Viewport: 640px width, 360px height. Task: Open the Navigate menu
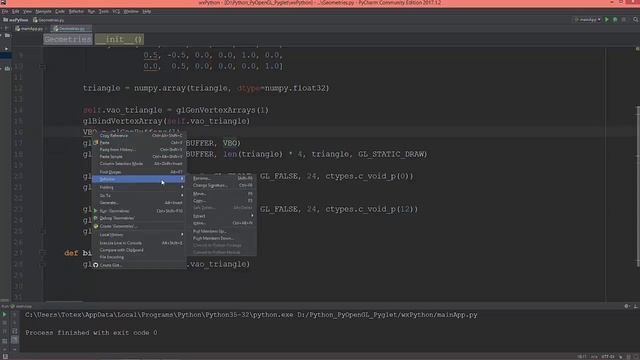click(43, 11)
